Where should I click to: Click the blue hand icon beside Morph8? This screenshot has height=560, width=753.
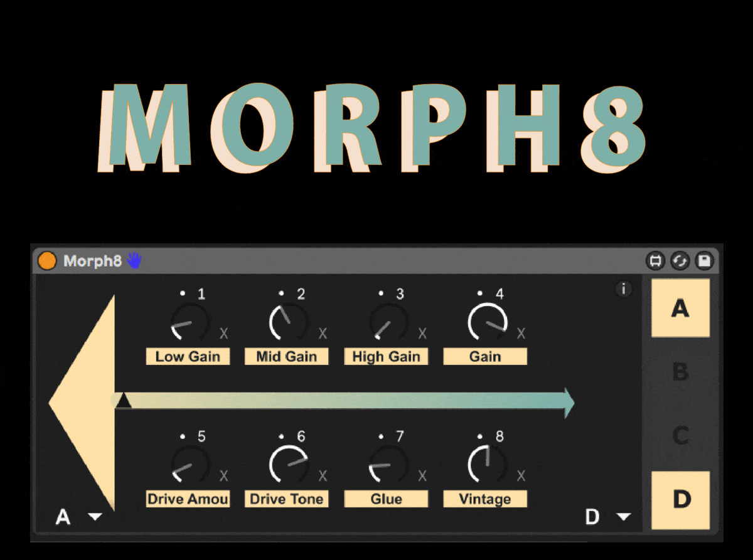pyautogui.click(x=135, y=261)
